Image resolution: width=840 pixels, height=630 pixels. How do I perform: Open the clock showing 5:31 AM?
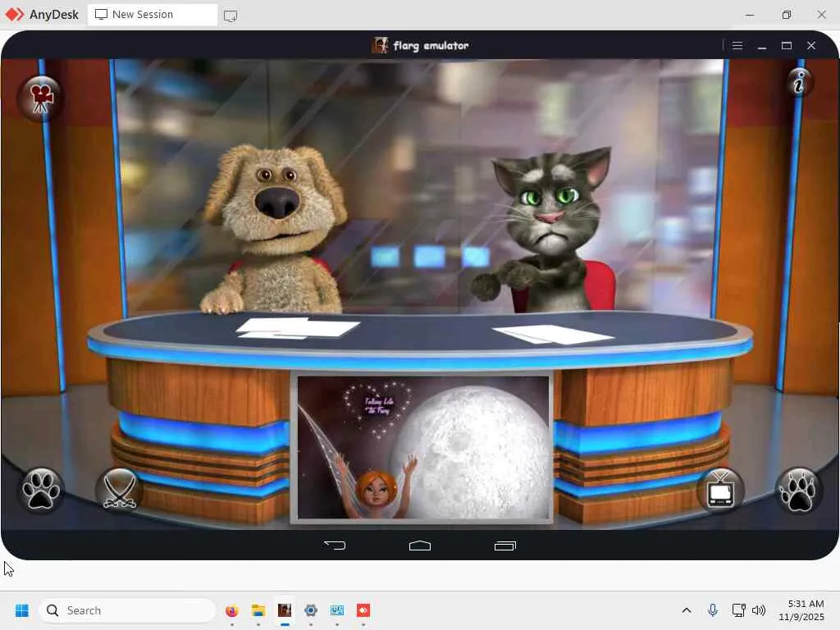(x=801, y=610)
